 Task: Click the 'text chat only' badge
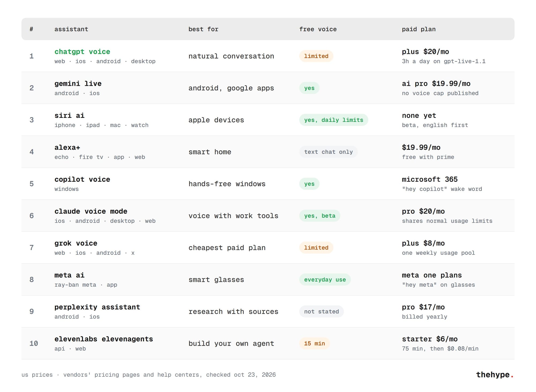coord(328,152)
